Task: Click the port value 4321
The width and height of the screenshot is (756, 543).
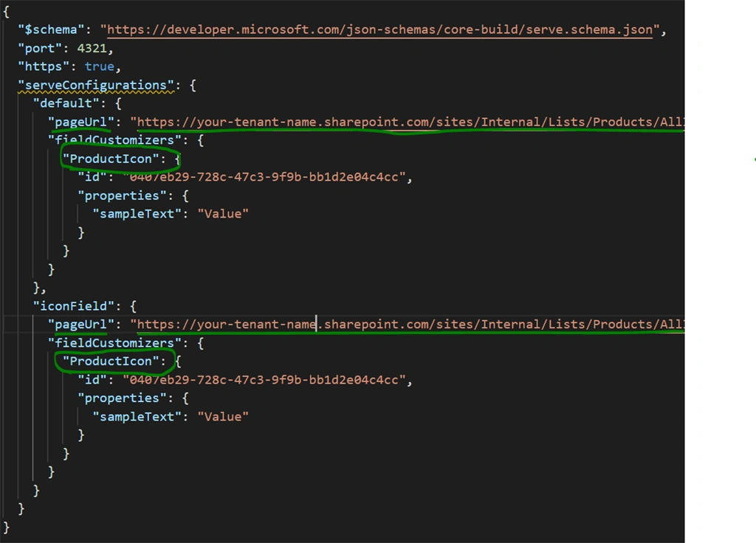Action: tap(92, 49)
